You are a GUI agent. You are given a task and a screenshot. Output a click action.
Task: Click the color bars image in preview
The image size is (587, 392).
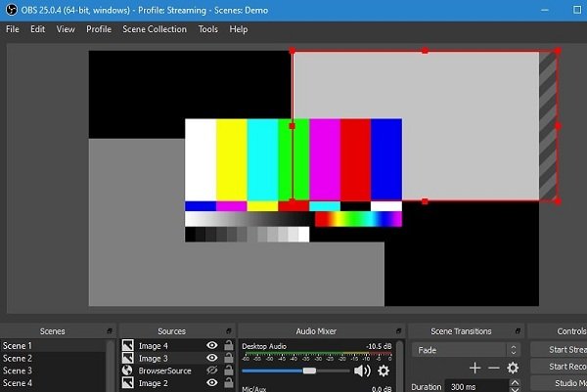coord(293,180)
